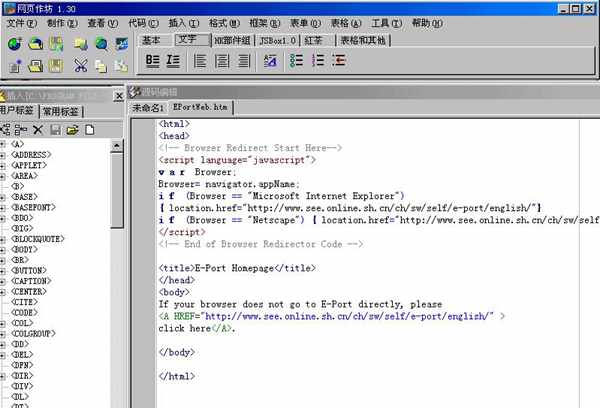
Task: Click the tag list scrollbar thumb
Action: 117,190
